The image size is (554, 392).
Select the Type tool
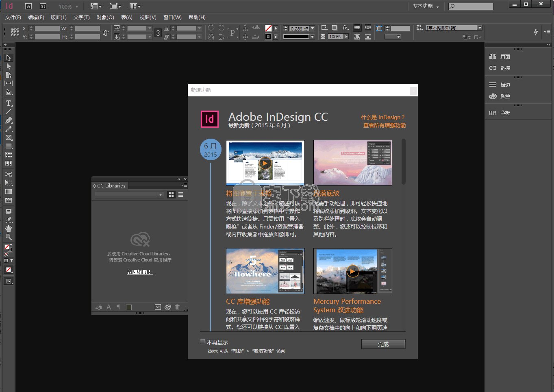[x=9, y=103]
